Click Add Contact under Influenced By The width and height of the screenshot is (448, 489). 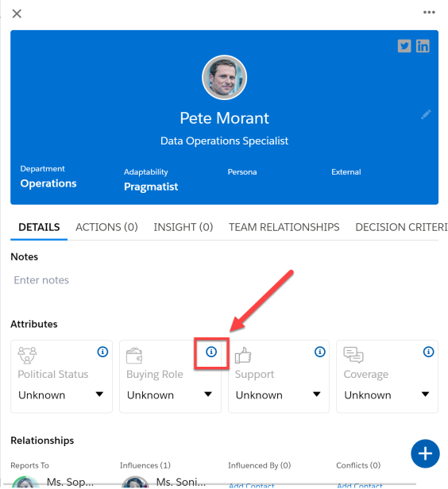pyautogui.click(x=252, y=485)
